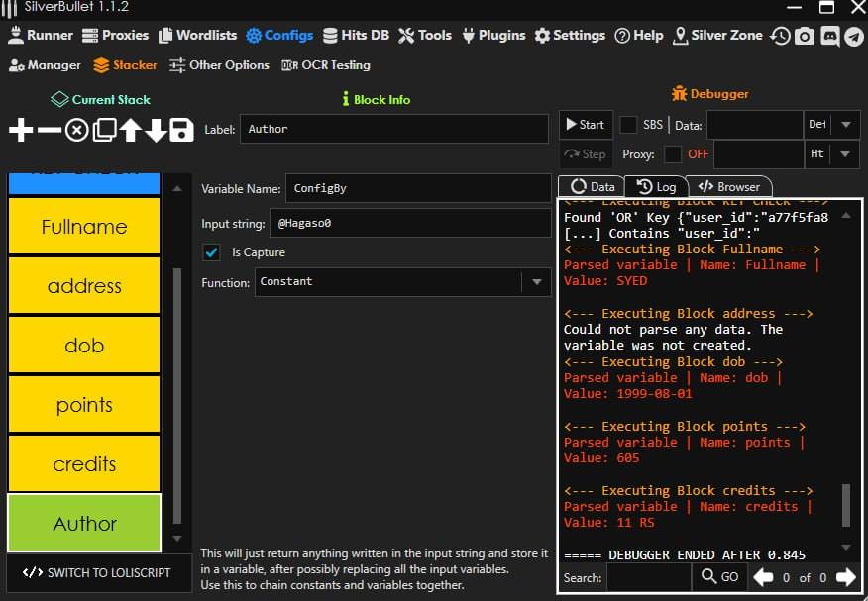868x601 pixels.
Task: Click the clone block icon
Action: click(x=103, y=130)
